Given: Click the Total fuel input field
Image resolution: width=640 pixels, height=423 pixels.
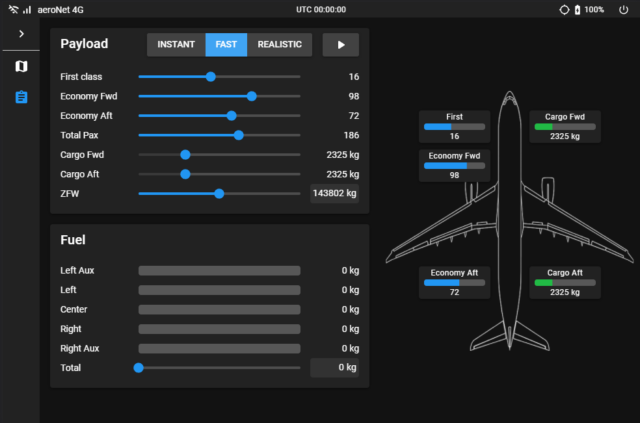Looking at the screenshot, I should [x=334, y=368].
